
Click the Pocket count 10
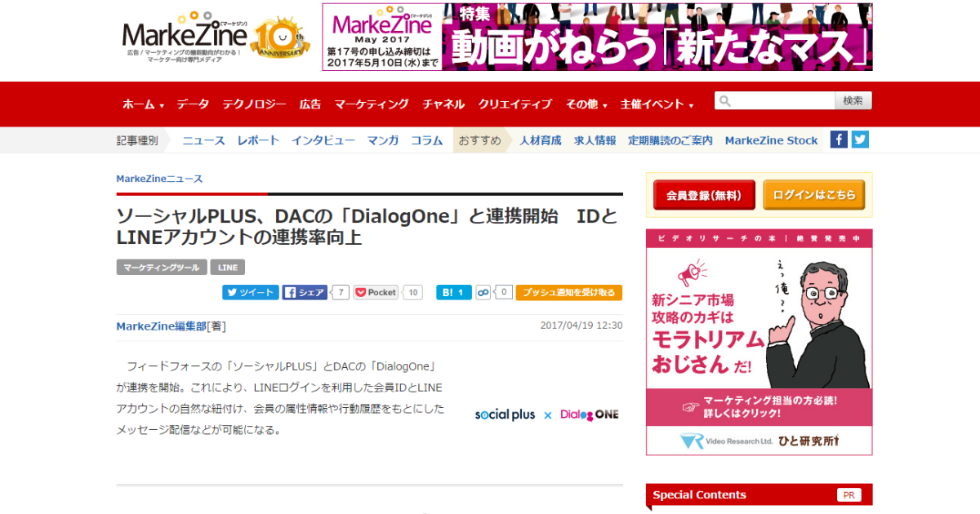point(413,292)
